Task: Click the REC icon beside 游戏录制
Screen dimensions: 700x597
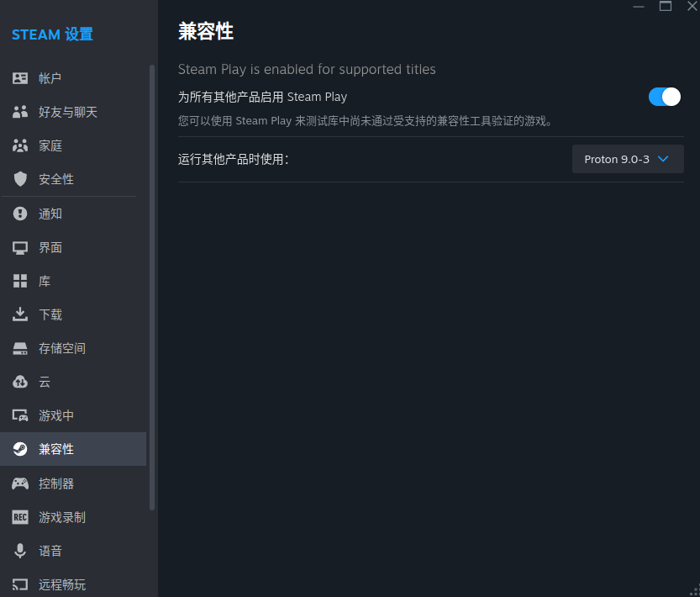Action: [x=20, y=517]
